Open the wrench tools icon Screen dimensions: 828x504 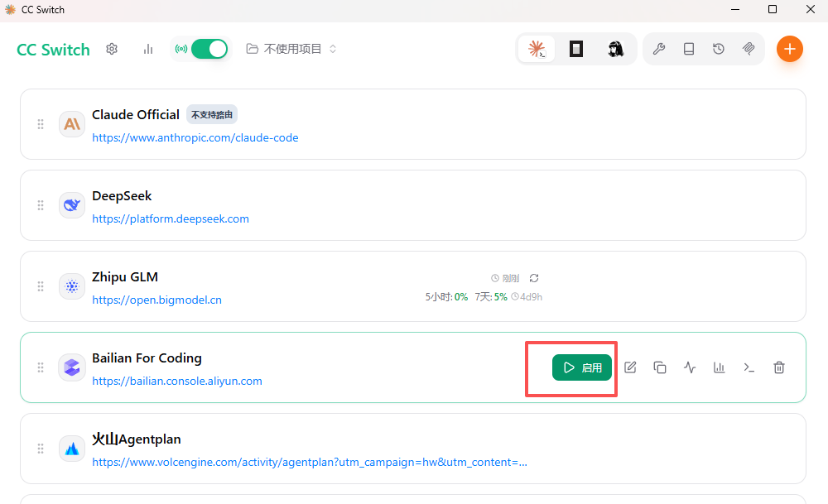click(x=658, y=49)
